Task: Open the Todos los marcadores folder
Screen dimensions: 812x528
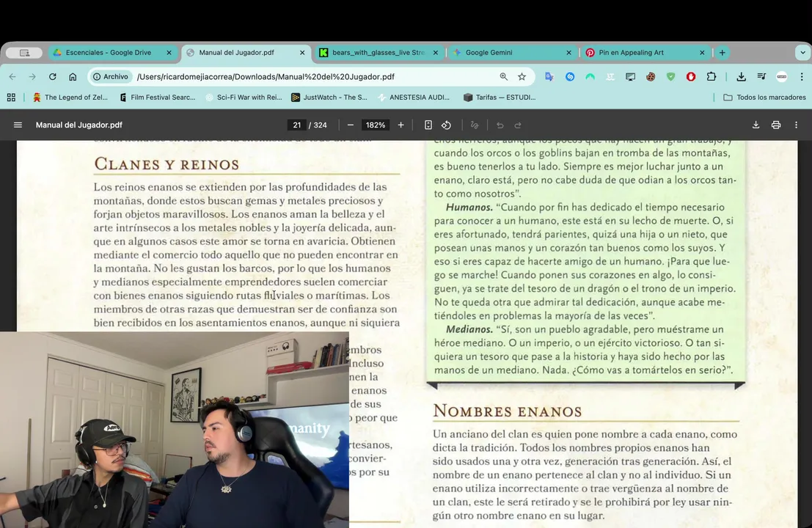Action: [764, 98]
